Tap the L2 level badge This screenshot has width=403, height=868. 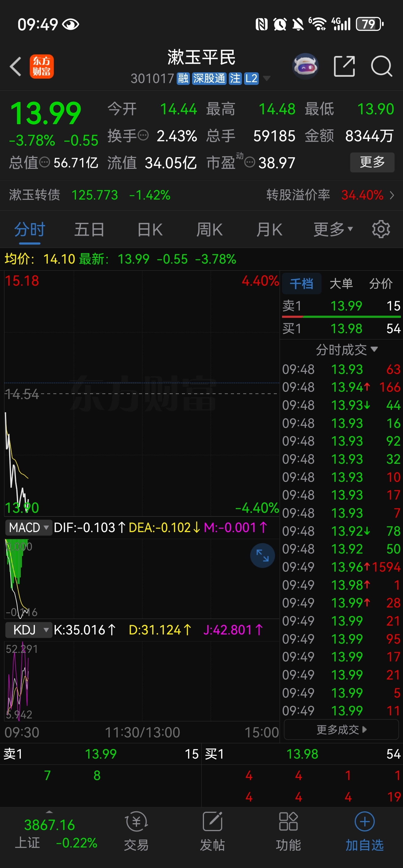tap(251, 78)
